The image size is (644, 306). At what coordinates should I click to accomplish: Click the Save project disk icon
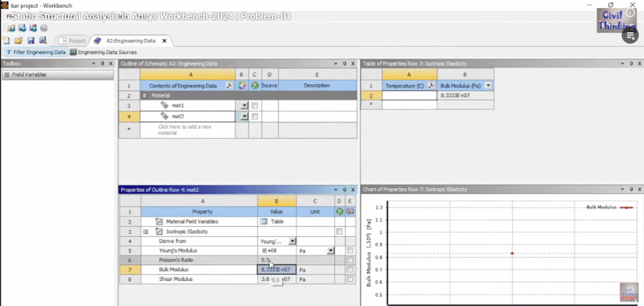tap(30, 41)
